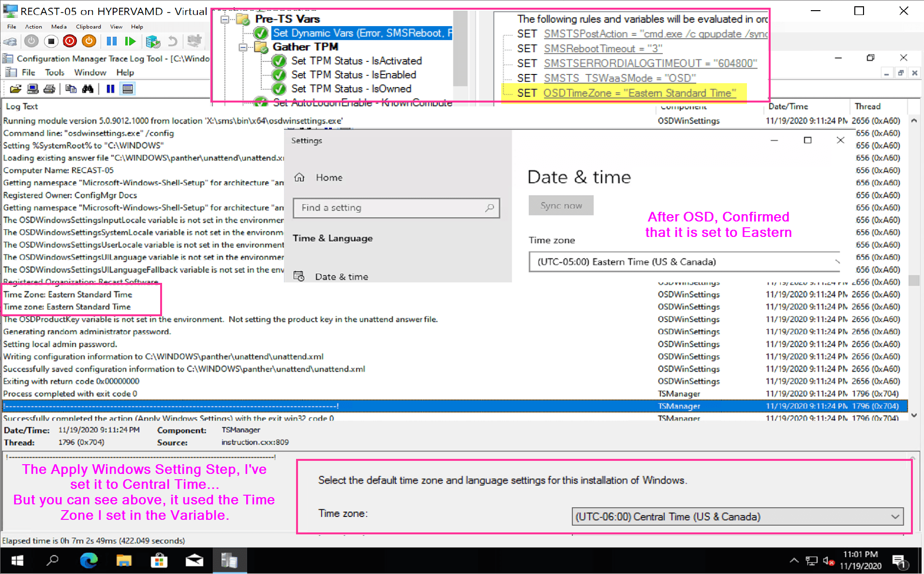Open the Tools menu in CMTrace
The image size is (924, 574).
pyautogui.click(x=55, y=73)
